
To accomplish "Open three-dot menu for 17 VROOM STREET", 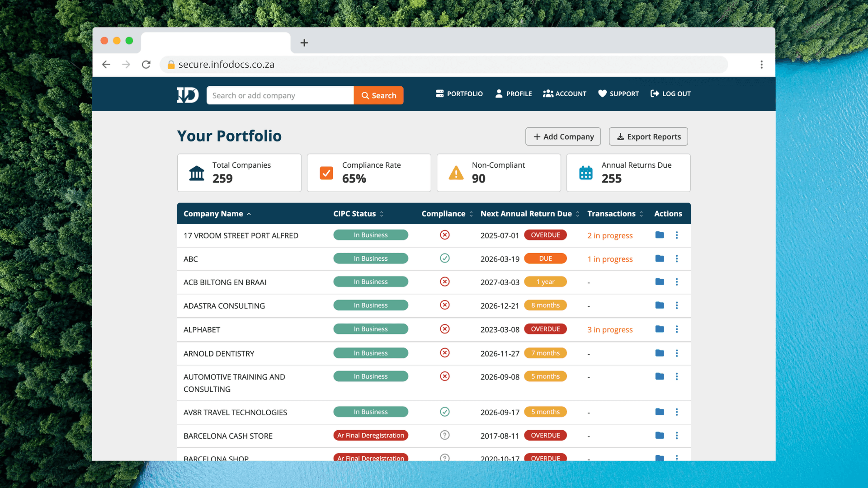I will click(x=677, y=235).
